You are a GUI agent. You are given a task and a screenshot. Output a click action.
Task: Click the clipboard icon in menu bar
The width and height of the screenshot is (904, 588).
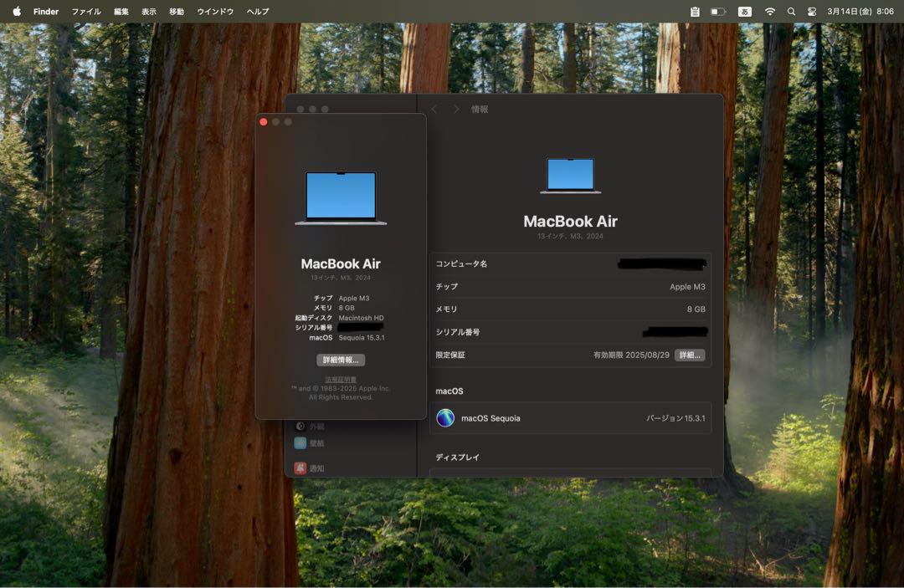pyautogui.click(x=695, y=12)
